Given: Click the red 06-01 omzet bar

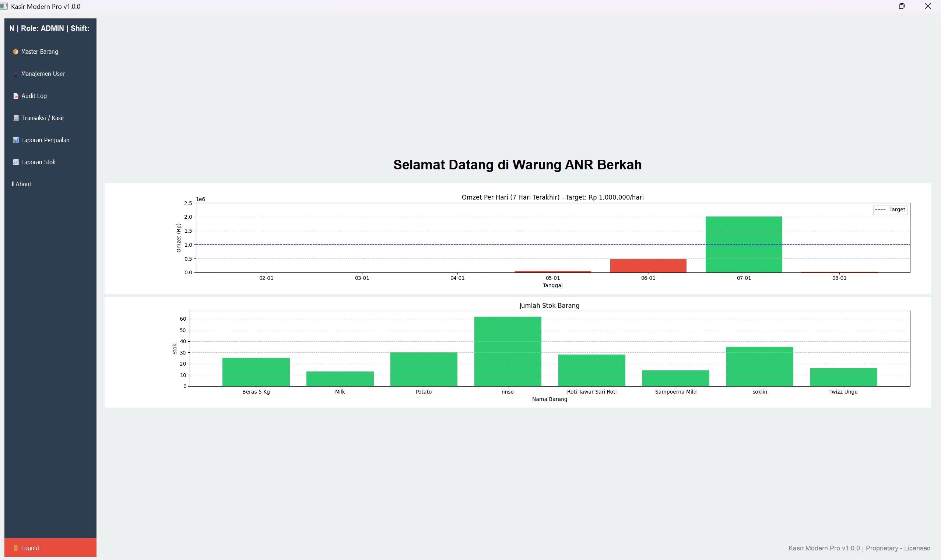Looking at the screenshot, I should point(648,266).
